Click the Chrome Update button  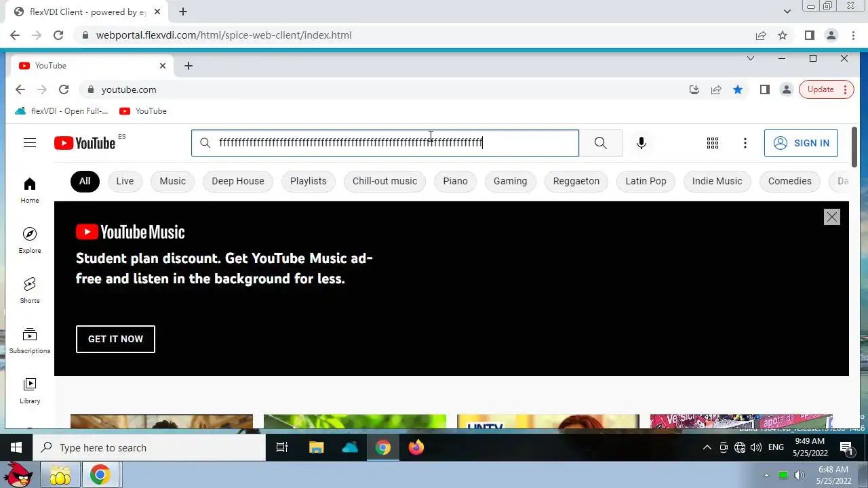tap(826, 89)
